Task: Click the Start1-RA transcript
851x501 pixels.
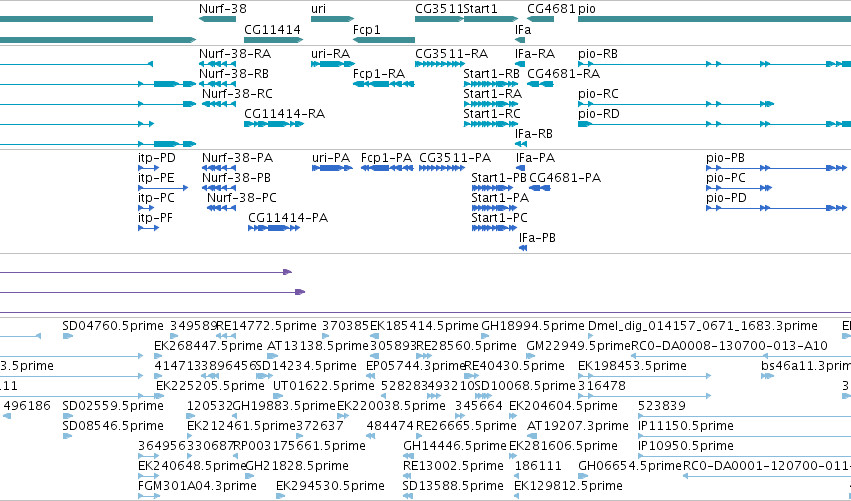Action: pos(491,104)
